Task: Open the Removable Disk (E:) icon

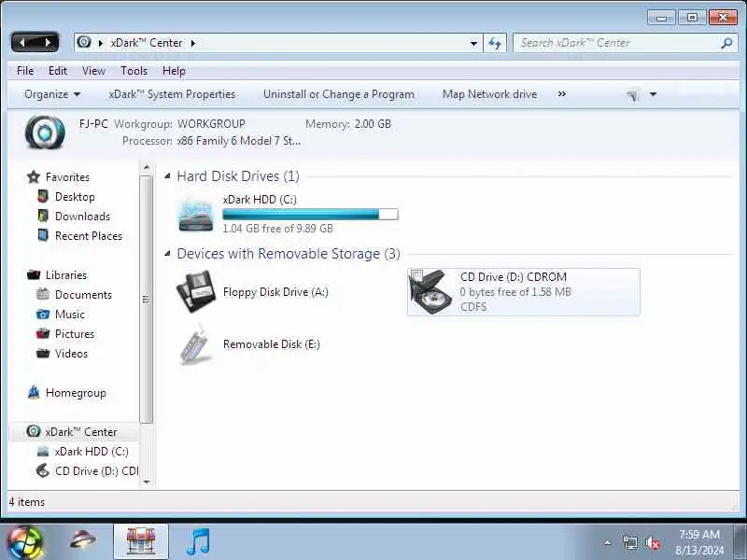Action: [196, 343]
